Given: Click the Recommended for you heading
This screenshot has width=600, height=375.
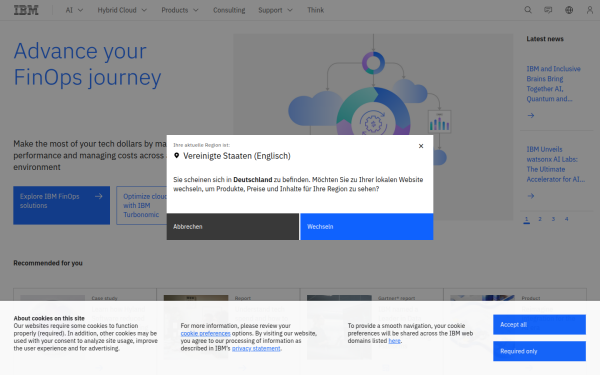Looking at the screenshot, I should pyautogui.click(x=48, y=263).
